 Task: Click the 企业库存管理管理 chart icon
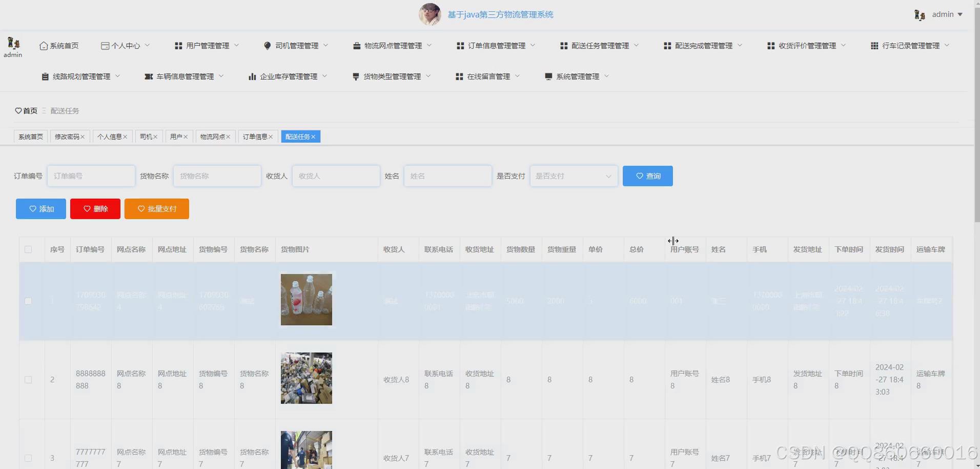pos(252,76)
